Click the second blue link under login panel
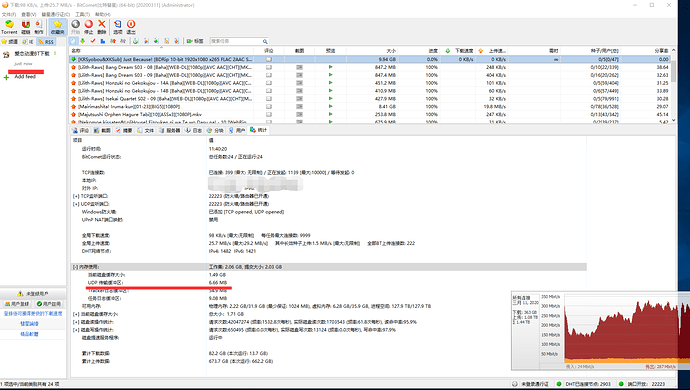This screenshot has width=690, height=390. [29, 324]
